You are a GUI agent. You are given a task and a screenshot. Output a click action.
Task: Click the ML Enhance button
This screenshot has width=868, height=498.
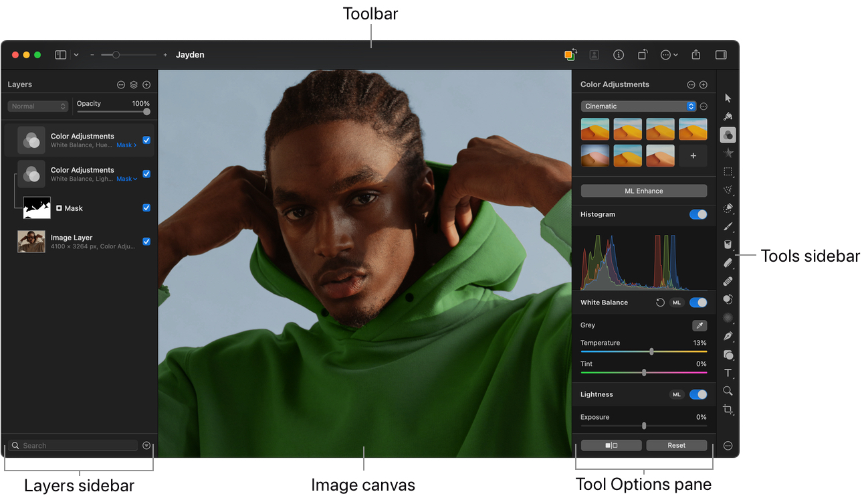click(643, 191)
